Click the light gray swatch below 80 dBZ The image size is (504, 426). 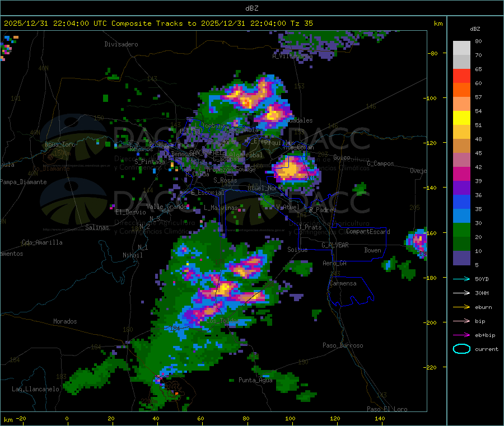[461, 48]
